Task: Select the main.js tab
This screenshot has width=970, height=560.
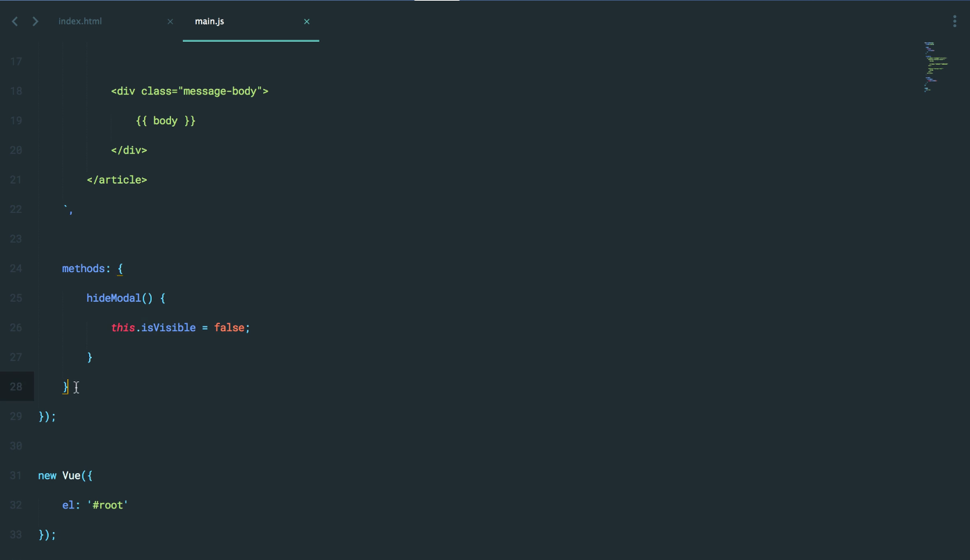Action: [209, 22]
